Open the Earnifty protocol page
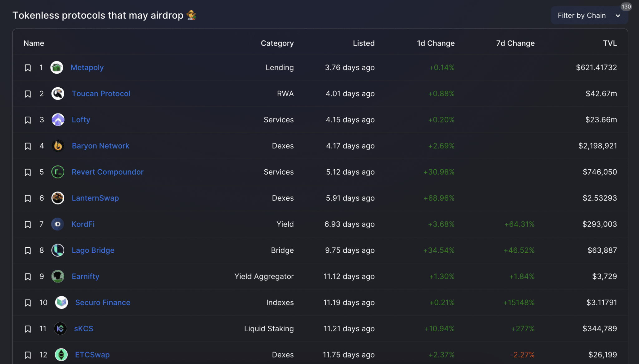639x364 pixels. tap(85, 276)
